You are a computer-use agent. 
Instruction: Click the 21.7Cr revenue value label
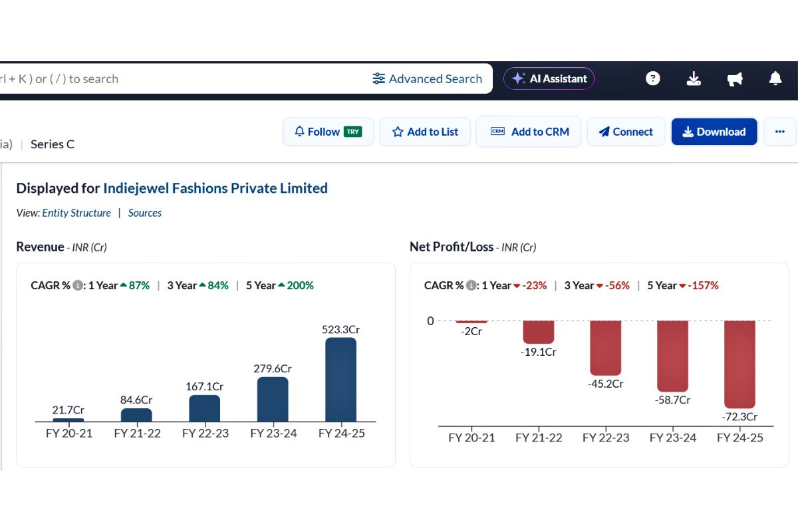(x=68, y=410)
